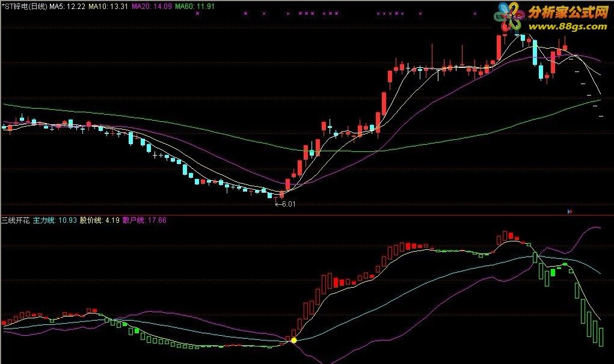Click the MA10: 13.31 label
The image size is (614, 364).
point(108,6)
